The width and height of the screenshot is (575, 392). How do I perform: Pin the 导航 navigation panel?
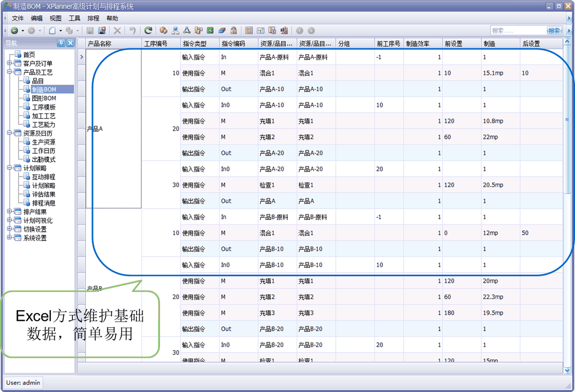pyautogui.click(x=61, y=43)
